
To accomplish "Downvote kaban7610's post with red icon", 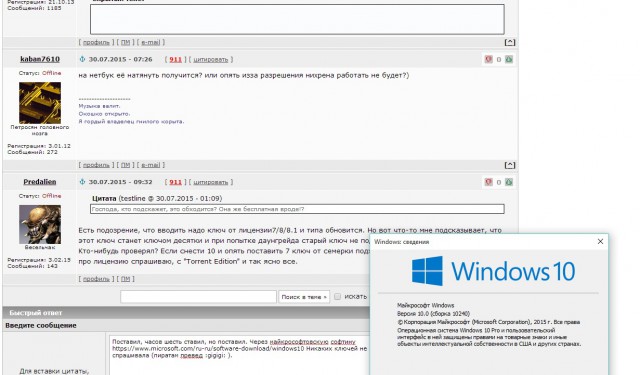I will tap(489, 60).
